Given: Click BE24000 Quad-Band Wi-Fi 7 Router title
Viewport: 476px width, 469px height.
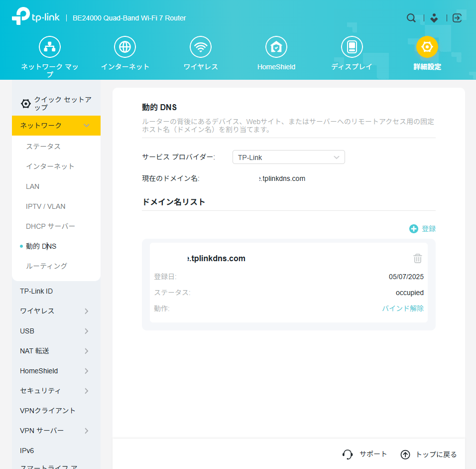Looking at the screenshot, I should (129, 18).
